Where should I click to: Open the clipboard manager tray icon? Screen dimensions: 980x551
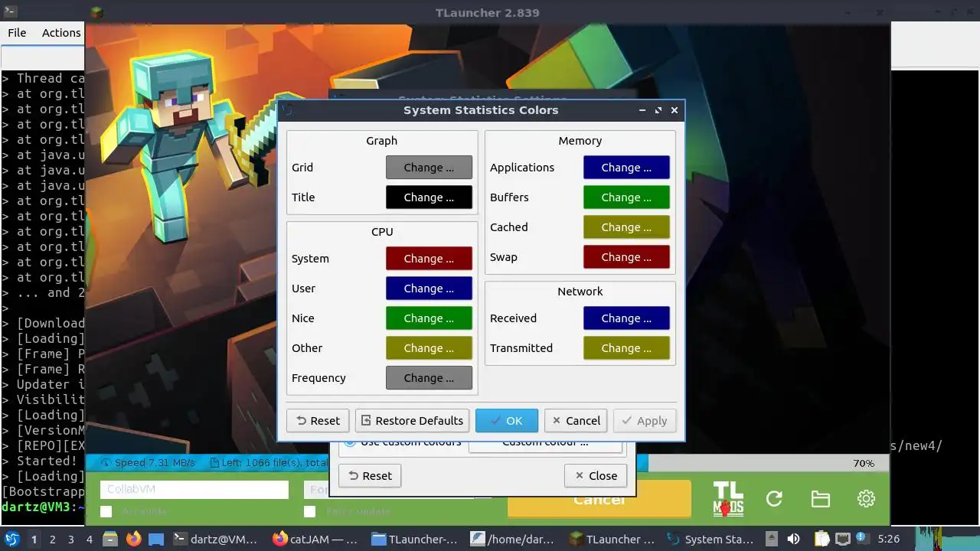[822, 539]
